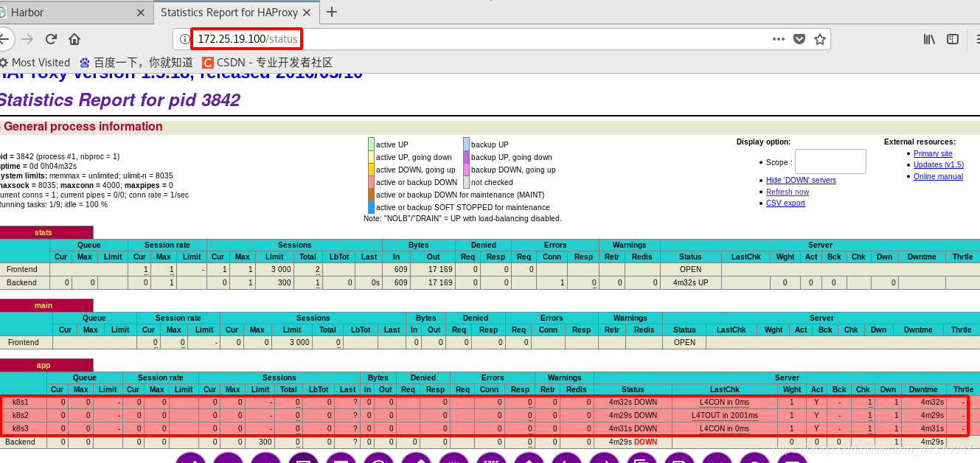The image size is (980, 463).
Task: Click General process information heading
Action: point(83,127)
